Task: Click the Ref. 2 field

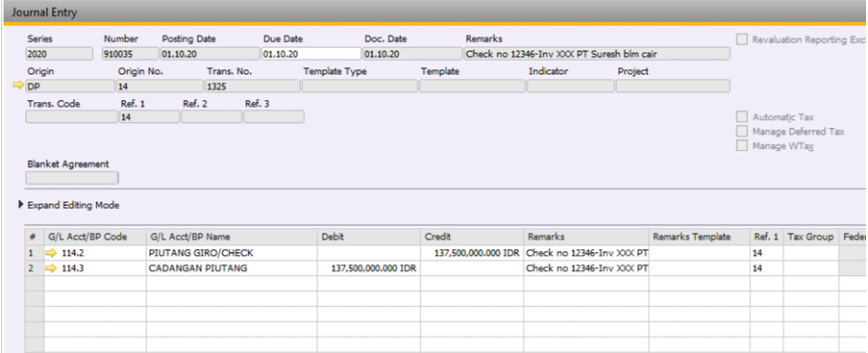Action: [212, 117]
